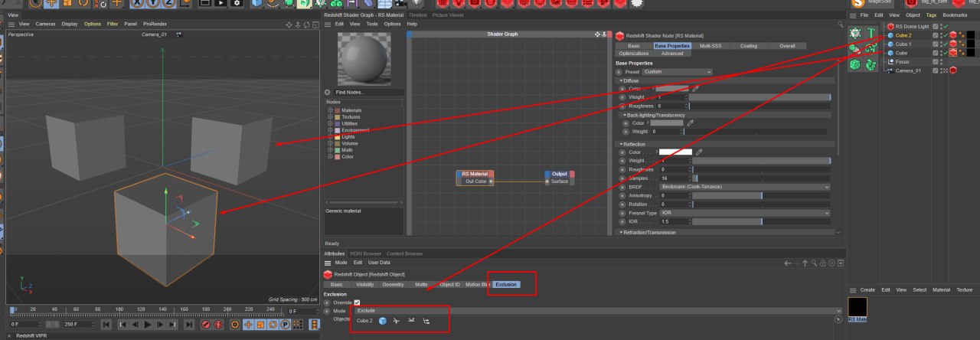This screenshot has height=340, width=980.
Task: Open Timeline tab in Shader Graph window
Action: coord(418,15)
